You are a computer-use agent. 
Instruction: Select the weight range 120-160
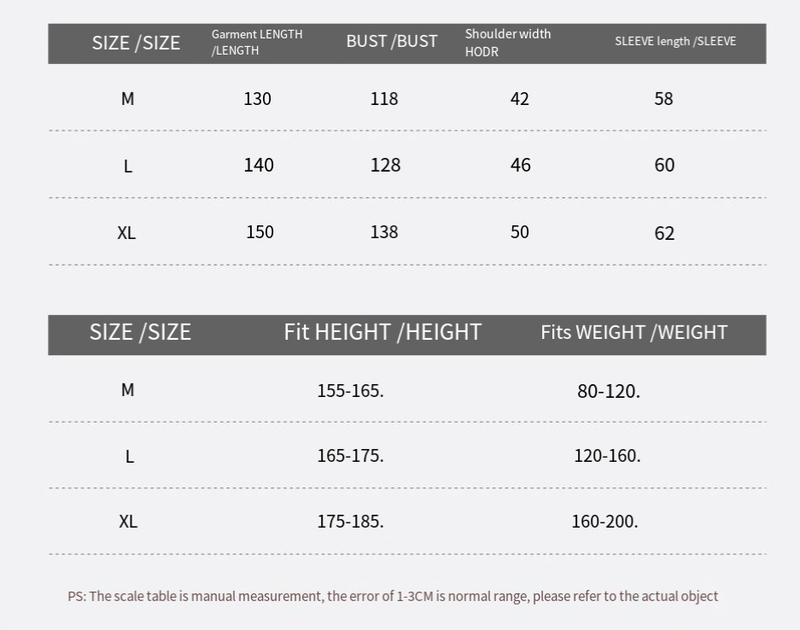[607, 456]
